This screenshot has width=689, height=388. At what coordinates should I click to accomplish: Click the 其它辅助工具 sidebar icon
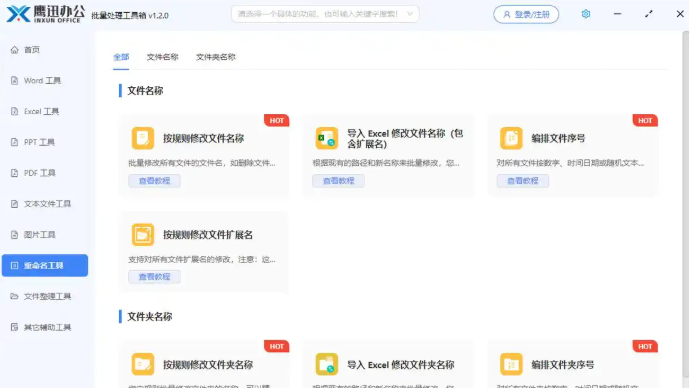pyautogui.click(x=15, y=327)
